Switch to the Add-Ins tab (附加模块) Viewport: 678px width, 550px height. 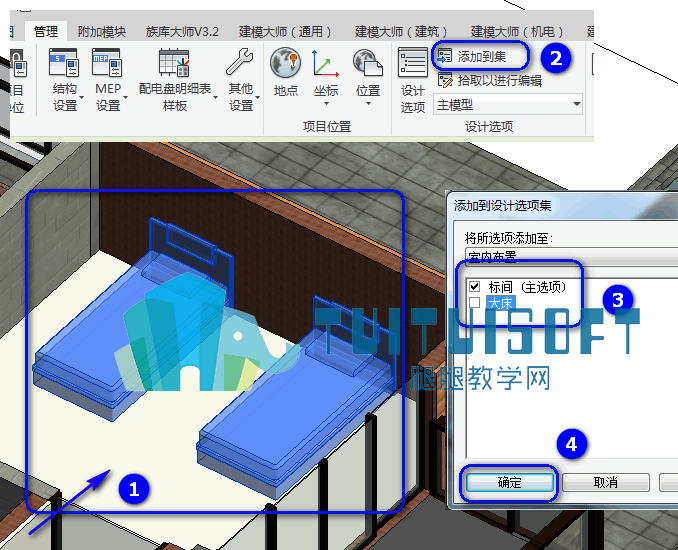click(102, 31)
